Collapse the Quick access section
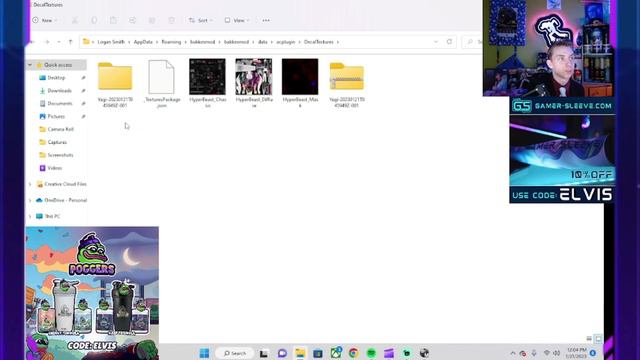640x360 pixels. pos(30,65)
